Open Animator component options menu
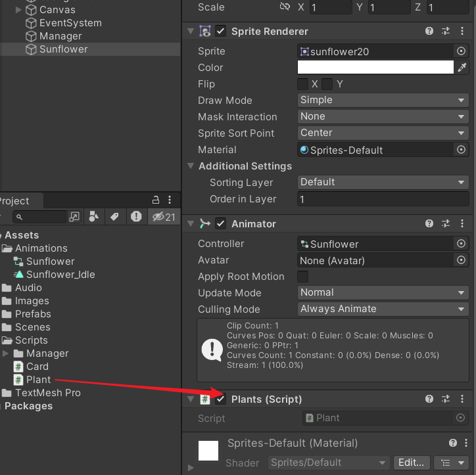 coord(462,223)
